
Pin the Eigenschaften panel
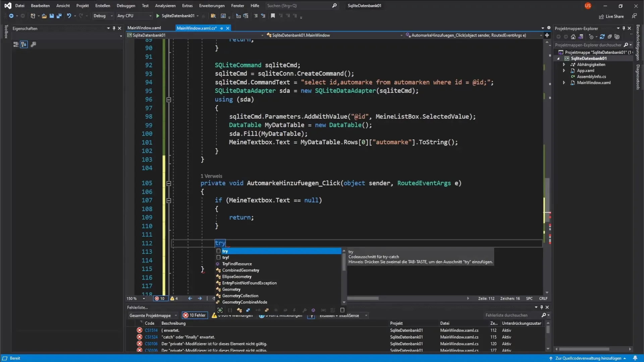[114, 28]
